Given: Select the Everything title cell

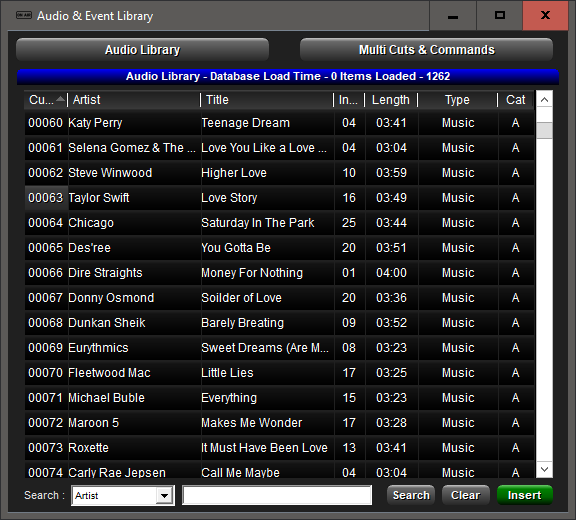Looking at the screenshot, I should (x=267, y=397).
